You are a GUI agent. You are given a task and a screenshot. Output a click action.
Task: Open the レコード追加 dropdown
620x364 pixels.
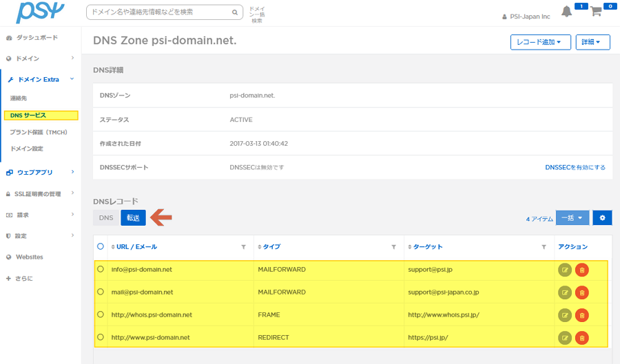coord(540,42)
